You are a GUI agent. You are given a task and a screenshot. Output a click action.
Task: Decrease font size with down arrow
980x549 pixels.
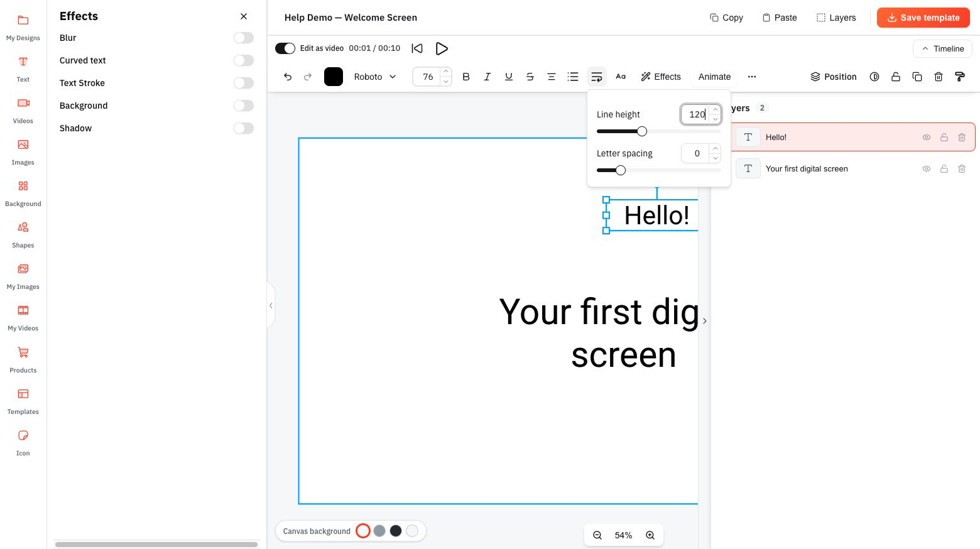coord(446,82)
